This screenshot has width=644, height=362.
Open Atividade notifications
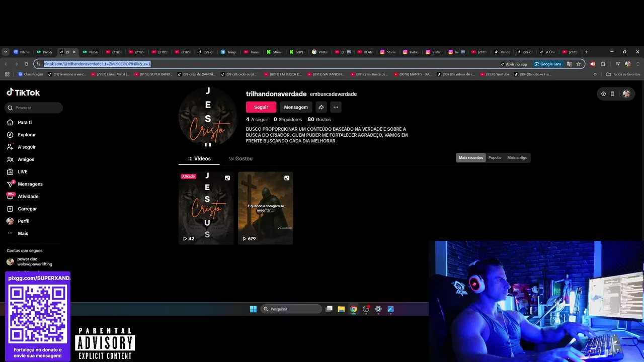click(28, 196)
